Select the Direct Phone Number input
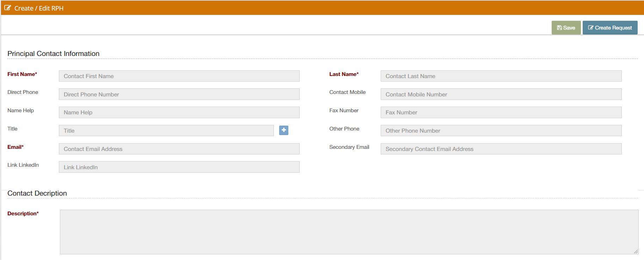The height and width of the screenshot is (260, 644). pyautogui.click(x=179, y=94)
